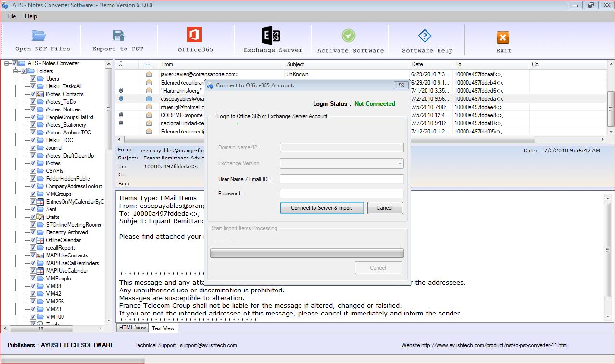Viewport: 615px width, 364px height.
Task: Click the Cc column header
Action: point(567,64)
